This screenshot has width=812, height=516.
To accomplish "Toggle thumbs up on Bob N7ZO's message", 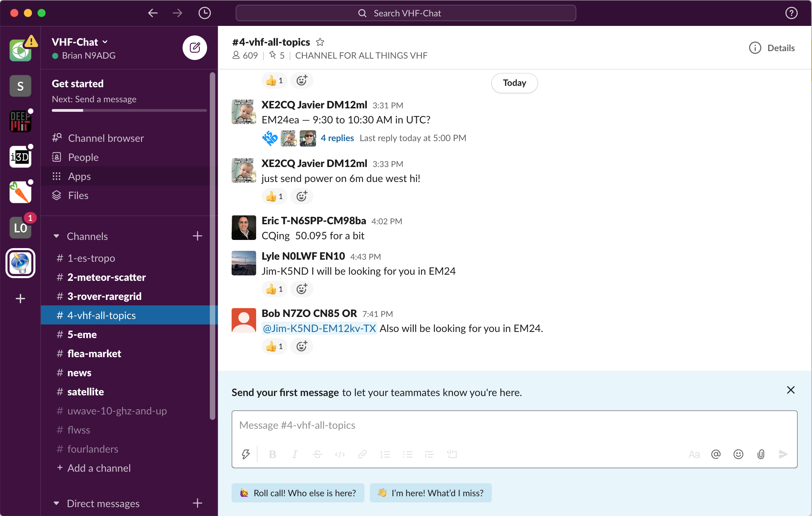I will 274,347.
